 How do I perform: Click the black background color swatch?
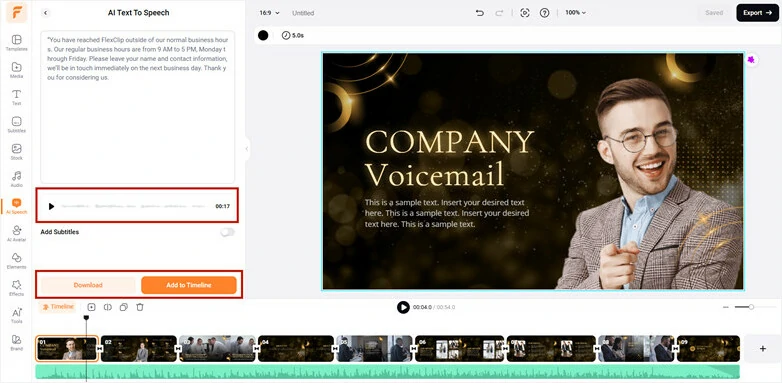(x=263, y=35)
